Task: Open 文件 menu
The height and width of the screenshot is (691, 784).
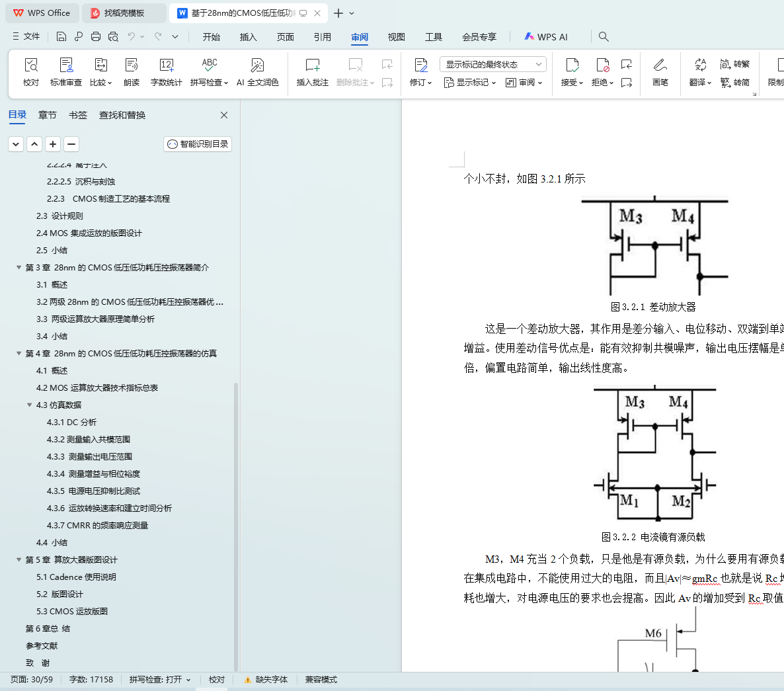Action: click(26, 36)
